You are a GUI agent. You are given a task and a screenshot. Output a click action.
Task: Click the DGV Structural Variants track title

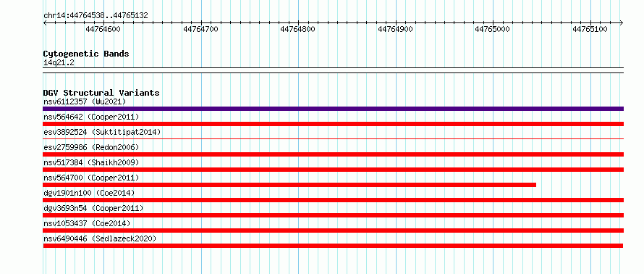click(101, 93)
